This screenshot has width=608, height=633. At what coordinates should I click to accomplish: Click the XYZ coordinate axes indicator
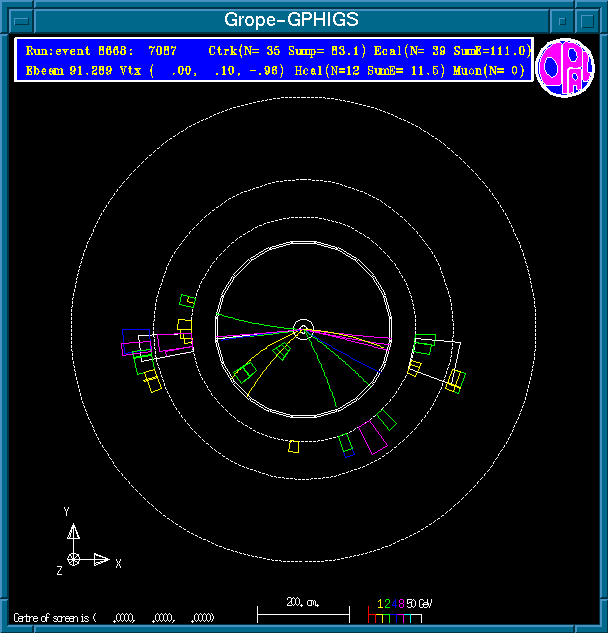coord(80,548)
